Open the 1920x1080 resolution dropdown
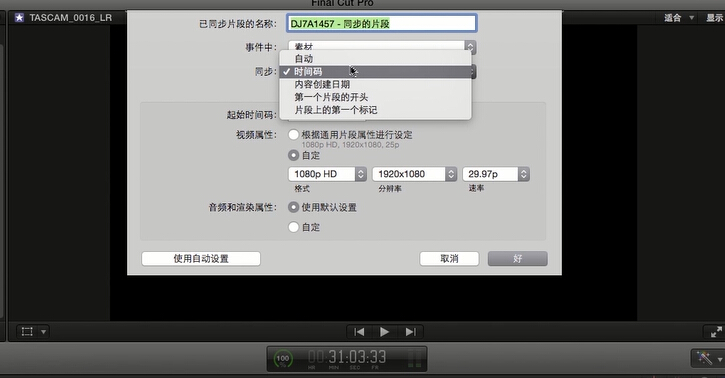Image resolution: width=725 pixels, height=378 pixels. (414, 174)
